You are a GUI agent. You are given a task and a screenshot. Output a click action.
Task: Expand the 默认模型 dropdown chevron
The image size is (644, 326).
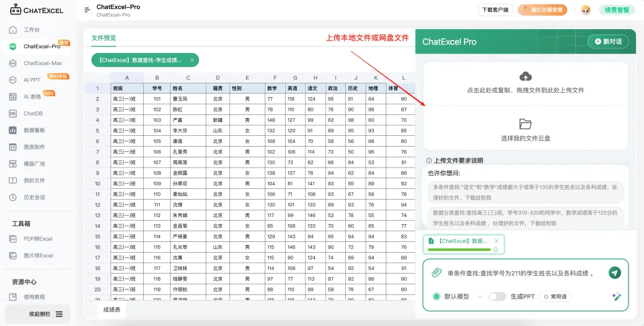pos(480,296)
